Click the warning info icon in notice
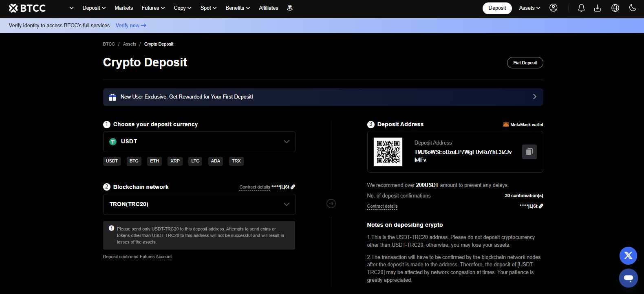Image resolution: width=644 pixels, height=294 pixels. (x=111, y=228)
